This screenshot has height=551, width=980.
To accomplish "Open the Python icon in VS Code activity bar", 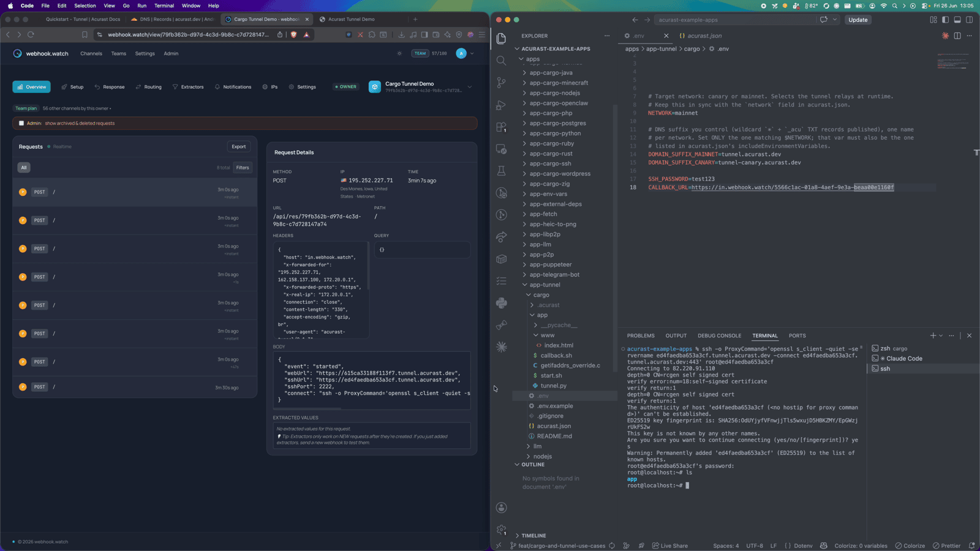I will point(501,302).
